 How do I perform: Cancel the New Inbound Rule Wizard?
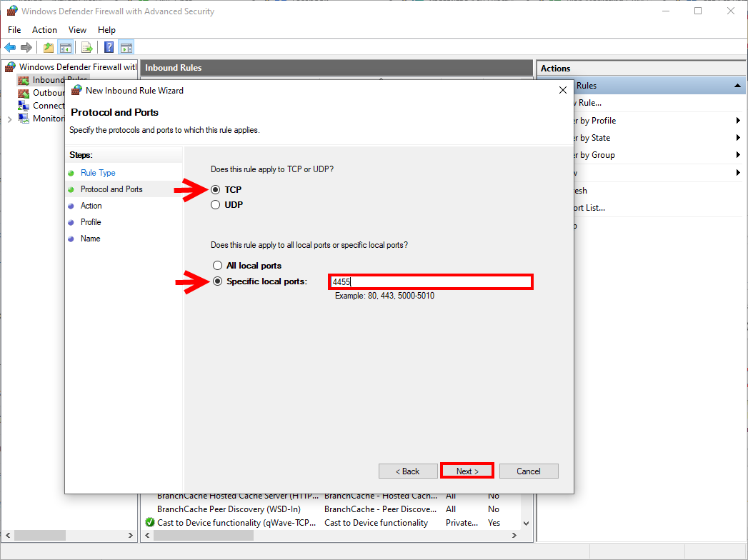point(529,471)
